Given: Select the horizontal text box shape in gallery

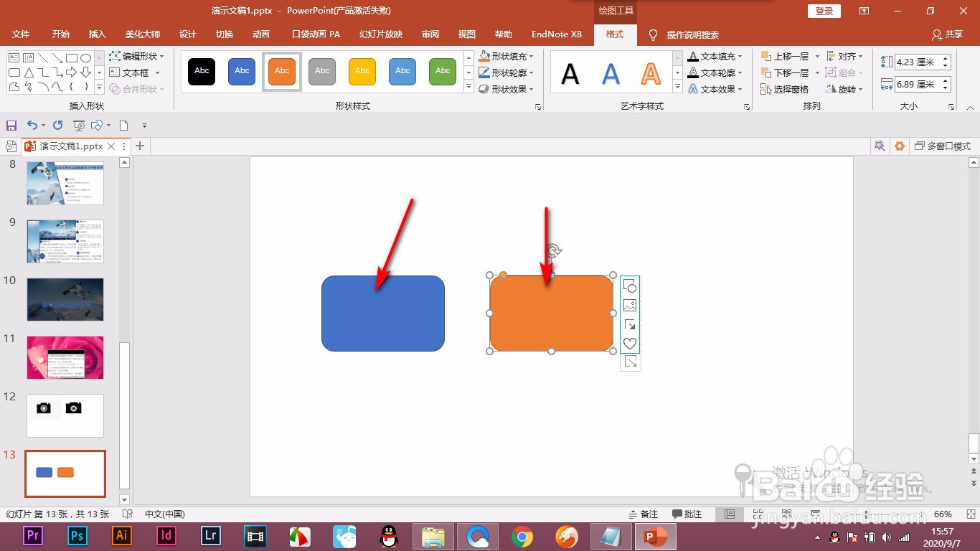Looking at the screenshot, I should (x=14, y=58).
